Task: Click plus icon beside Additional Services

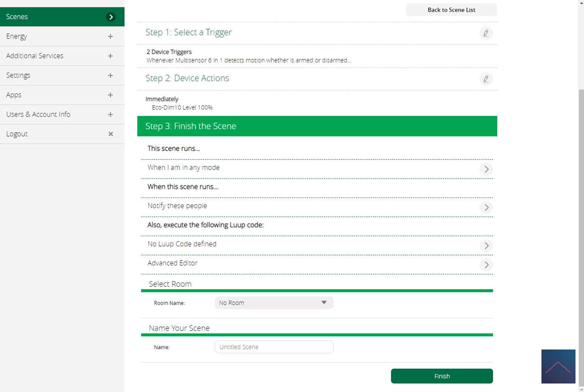Action: [111, 56]
